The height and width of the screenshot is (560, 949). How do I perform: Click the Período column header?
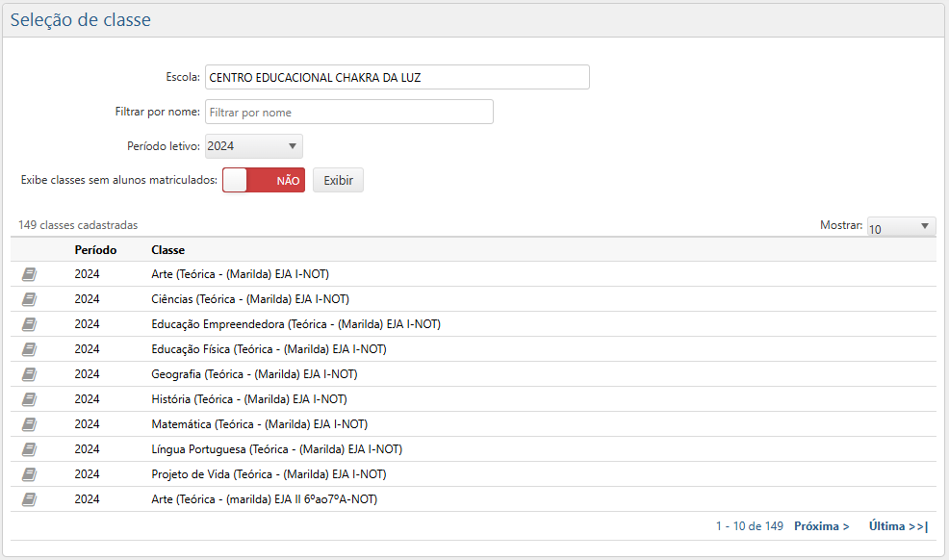click(95, 250)
